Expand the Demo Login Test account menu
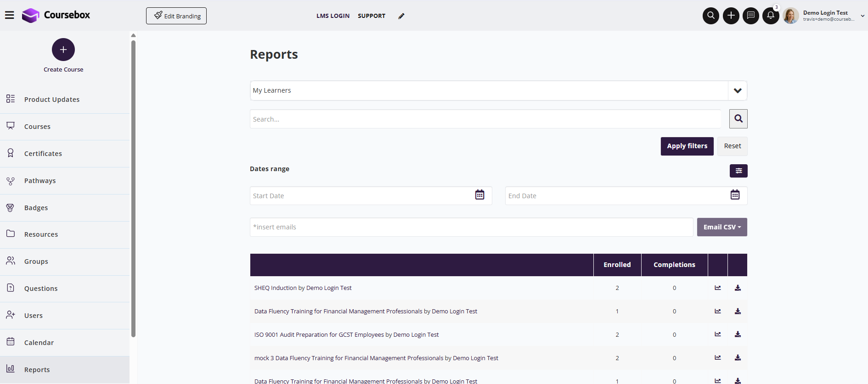This screenshot has width=868, height=384. (862, 16)
